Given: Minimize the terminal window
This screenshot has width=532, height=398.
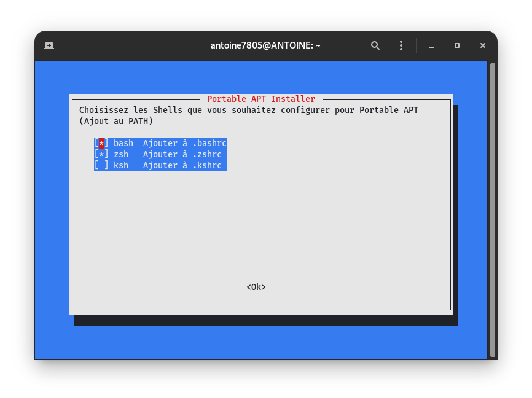Looking at the screenshot, I should [431, 45].
